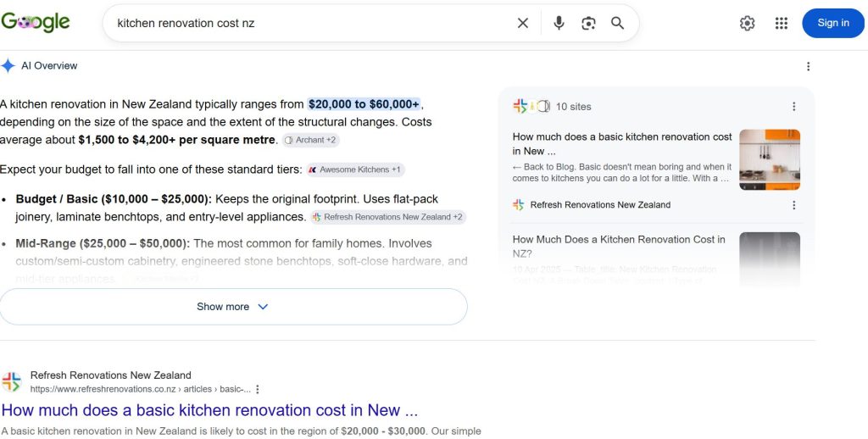This screenshot has height=439, width=868.
Task: Open Archant +2 source chip
Action: click(x=310, y=140)
